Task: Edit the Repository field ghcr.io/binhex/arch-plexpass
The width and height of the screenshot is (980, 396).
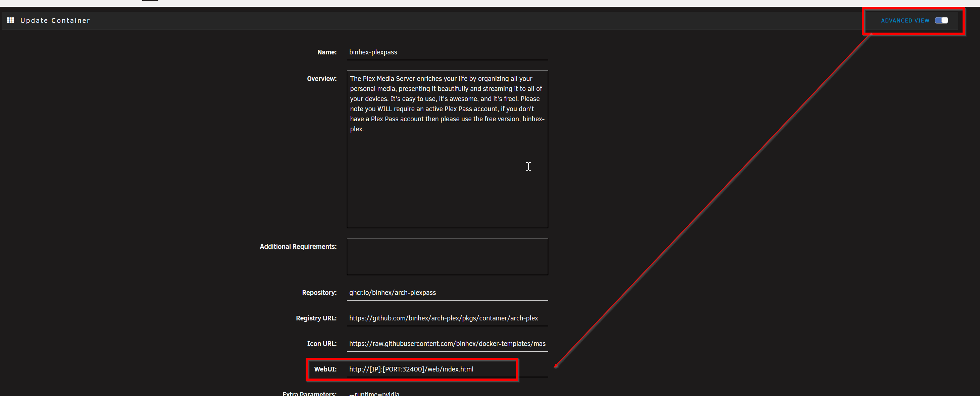Action: pyautogui.click(x=447, y=293)
